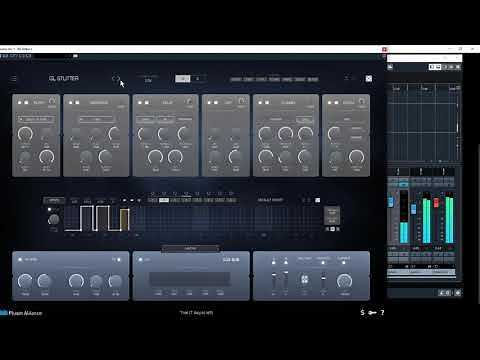Open help with the question mark icon
480x360 pixels.
point(382,313)
